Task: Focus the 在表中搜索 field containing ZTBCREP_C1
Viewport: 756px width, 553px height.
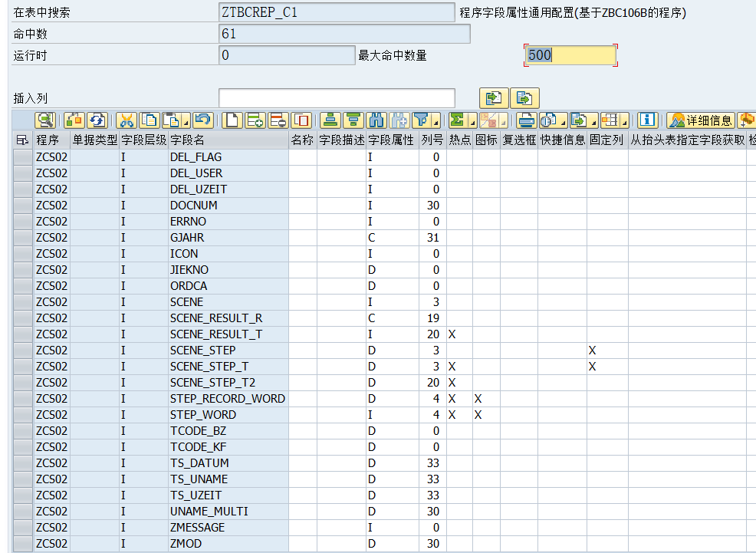Action: [x=337, y=12]
